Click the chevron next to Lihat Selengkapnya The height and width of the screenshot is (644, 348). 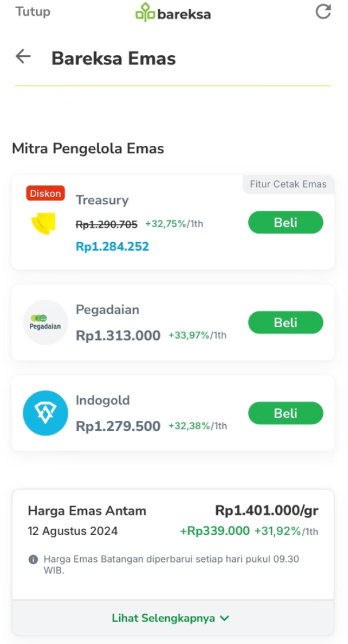click(225, 618)
